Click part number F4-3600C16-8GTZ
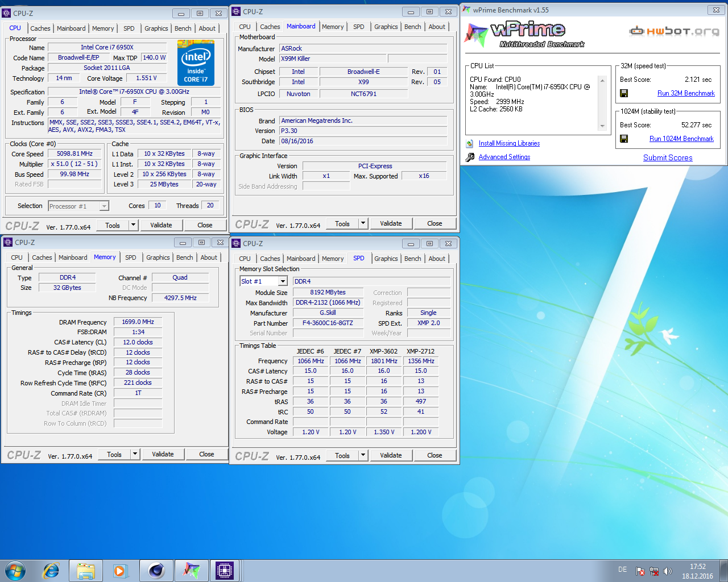The width and height of the screenshot is (728, 582). coord(328,323)
